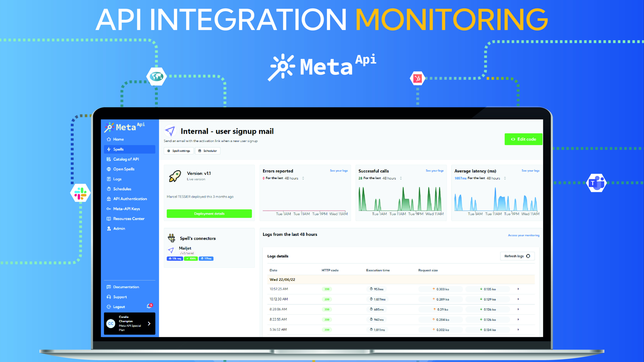Click the 0.135 ko download size
The width and height of the screenshot is (644, 362).
[488, 289]
